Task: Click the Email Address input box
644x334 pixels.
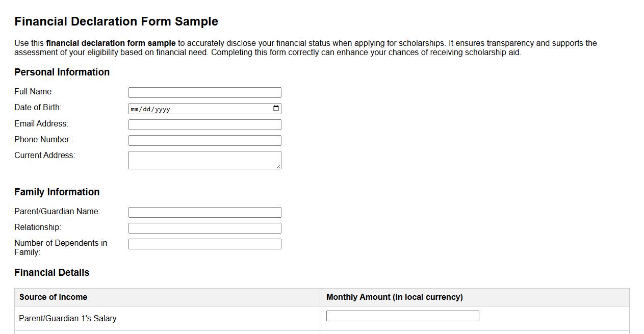Action: 204,124
